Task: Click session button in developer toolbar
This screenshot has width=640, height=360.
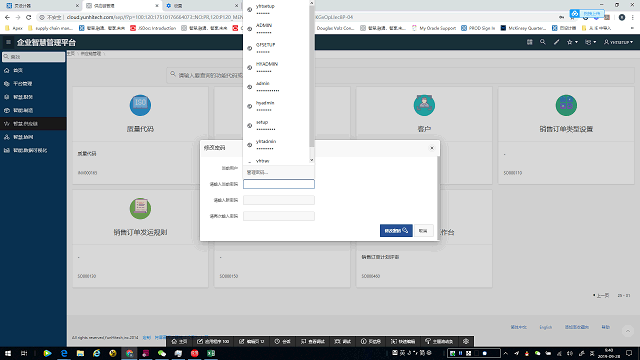Action: click(282, 341)
